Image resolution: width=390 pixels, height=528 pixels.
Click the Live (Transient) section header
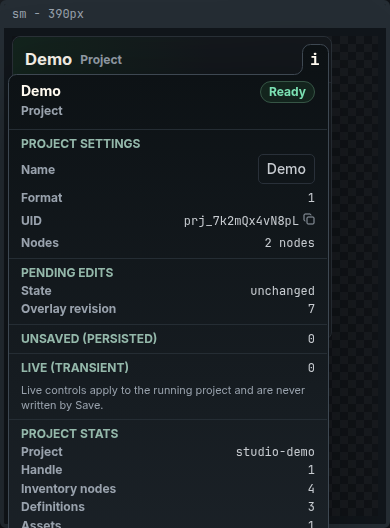75,368
